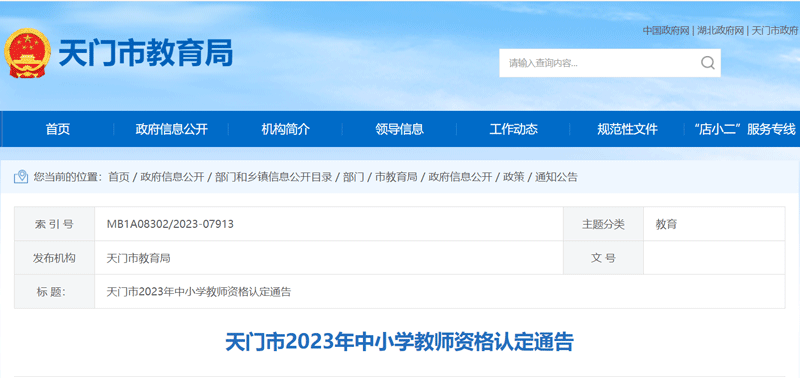The width and height of the screenshot is (800, 378).
Task: Go to the 首页 nav tab
Action: 58,129
